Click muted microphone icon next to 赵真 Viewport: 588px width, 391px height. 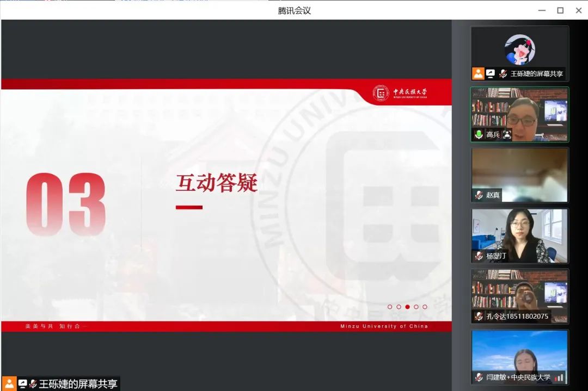click(x=479, y=195)
